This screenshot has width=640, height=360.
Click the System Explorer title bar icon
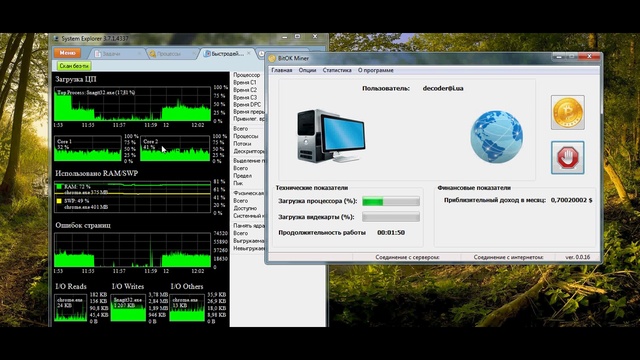point(56,39)
